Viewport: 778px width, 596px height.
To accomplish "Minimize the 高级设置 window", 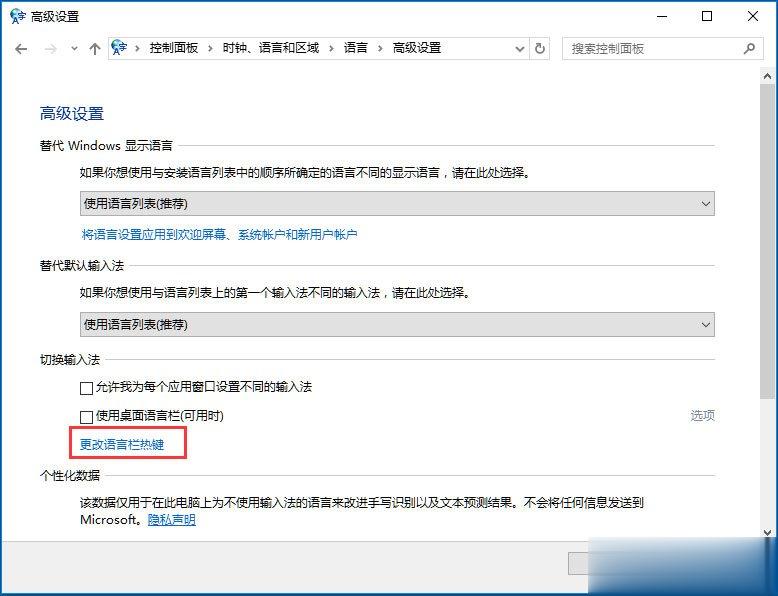I will [x=662, y=16].
